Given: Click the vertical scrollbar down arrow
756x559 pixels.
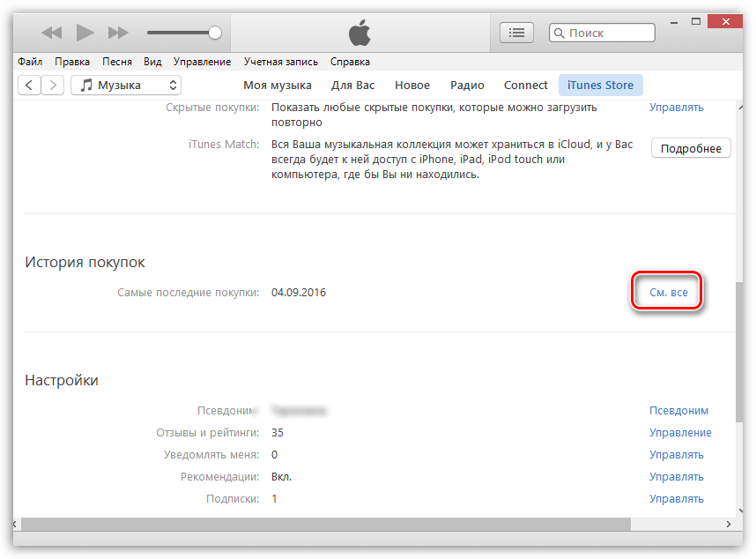Looking at the screenshot, I should (740, 511).
